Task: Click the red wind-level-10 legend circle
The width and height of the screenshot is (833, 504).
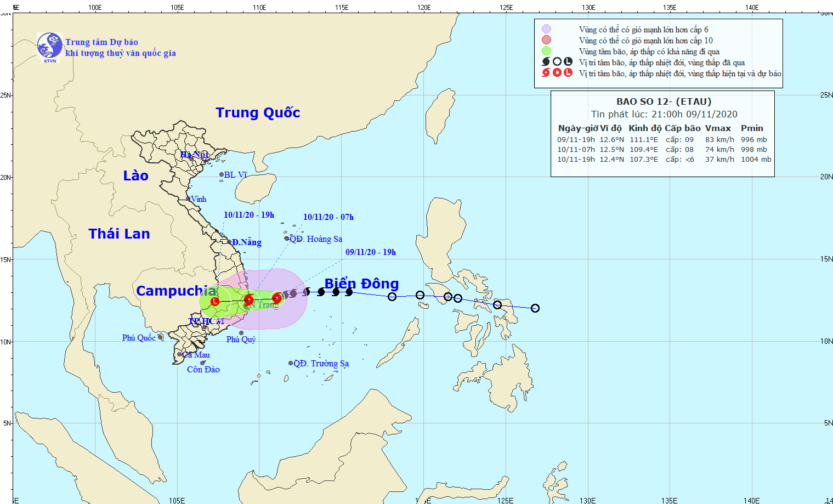Action: (x=546, y=40)
